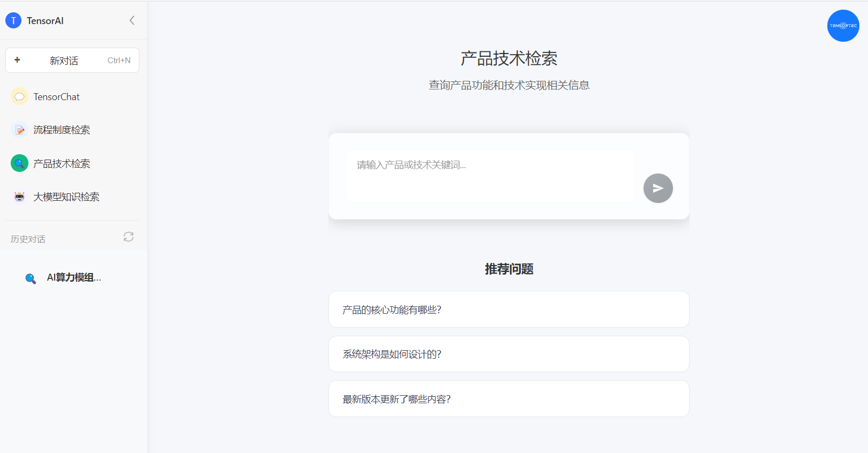Click the plus icon in 新对话

click(17, 60)
